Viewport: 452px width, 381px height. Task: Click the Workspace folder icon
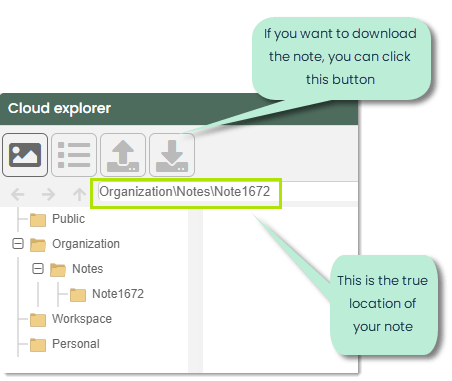(38, 320)
